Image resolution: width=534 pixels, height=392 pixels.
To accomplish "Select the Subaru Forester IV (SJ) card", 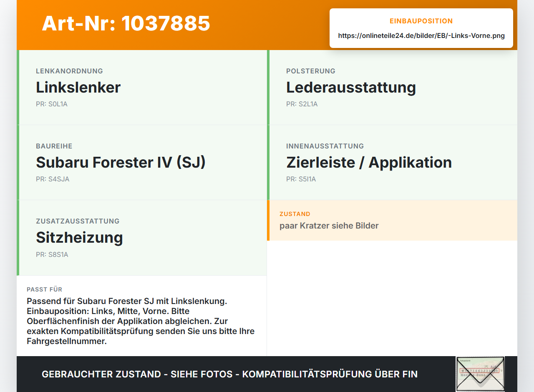I will coord(142,163).
